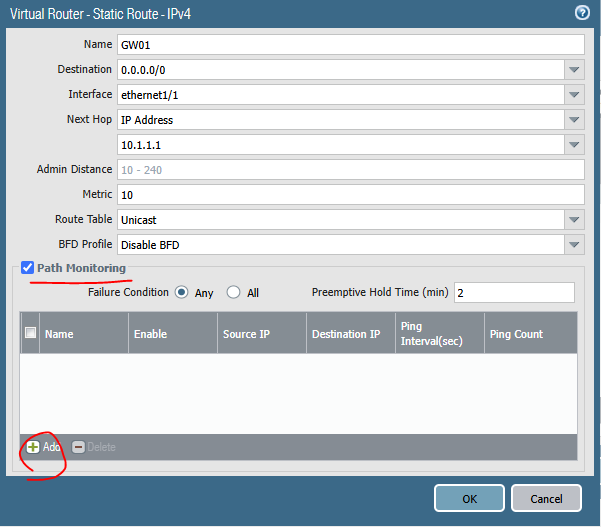Image resolution: width=601 pixels, height=527 pixels.
Task: Select the Any failure condition radio
Action: coord(181,292)
